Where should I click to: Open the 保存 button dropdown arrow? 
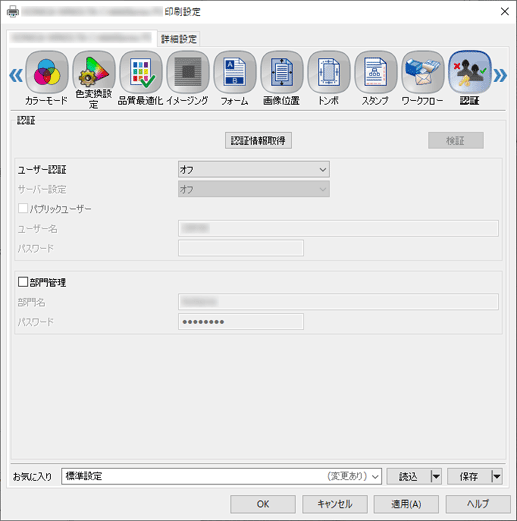(496, 476)
